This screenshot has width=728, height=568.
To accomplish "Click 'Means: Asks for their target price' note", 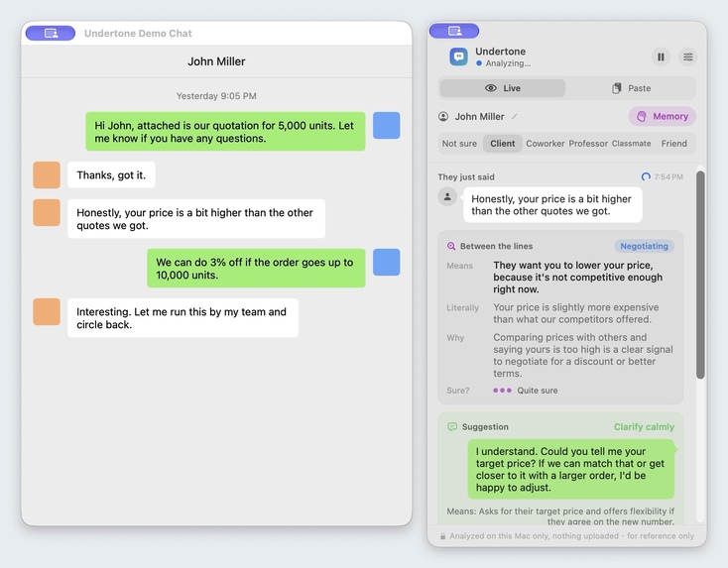I will point(560,516).
